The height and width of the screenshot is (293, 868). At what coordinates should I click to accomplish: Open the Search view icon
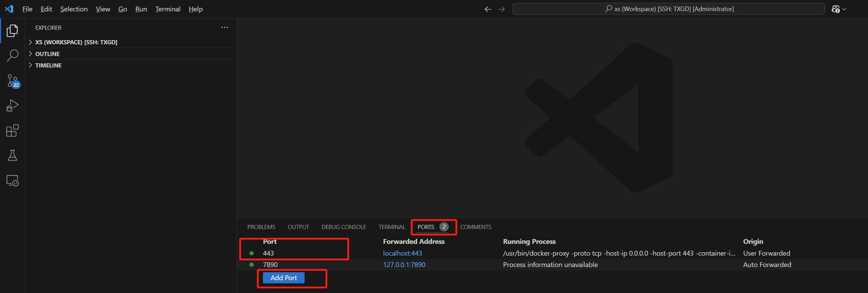pyautogui.click(x=12, y=55)
